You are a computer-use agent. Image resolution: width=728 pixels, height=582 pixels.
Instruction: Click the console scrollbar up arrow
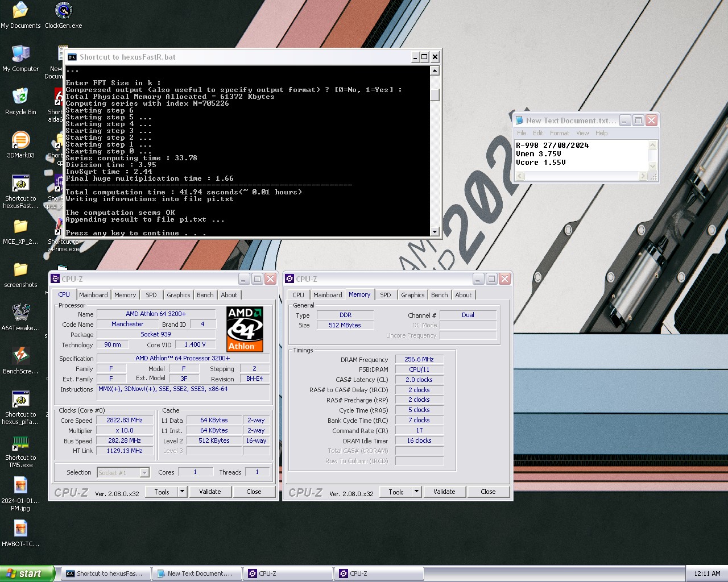coord(435,71)
